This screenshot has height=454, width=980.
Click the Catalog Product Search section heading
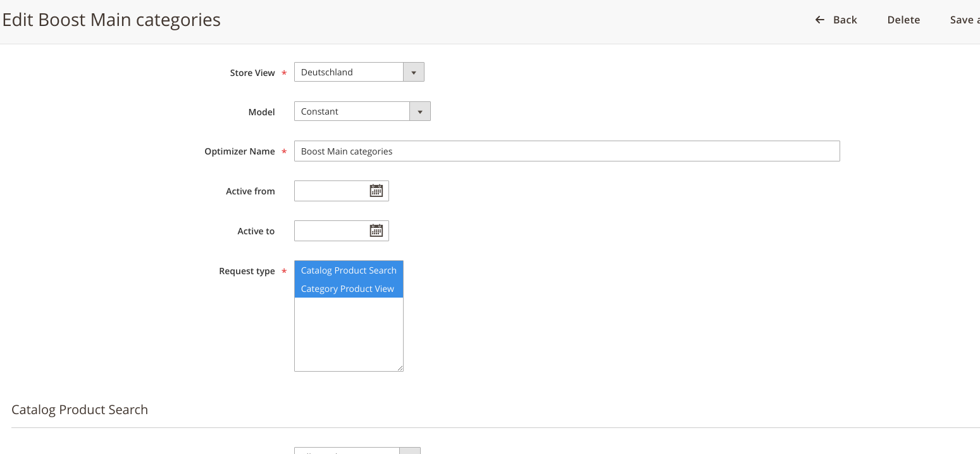[79, 410]
